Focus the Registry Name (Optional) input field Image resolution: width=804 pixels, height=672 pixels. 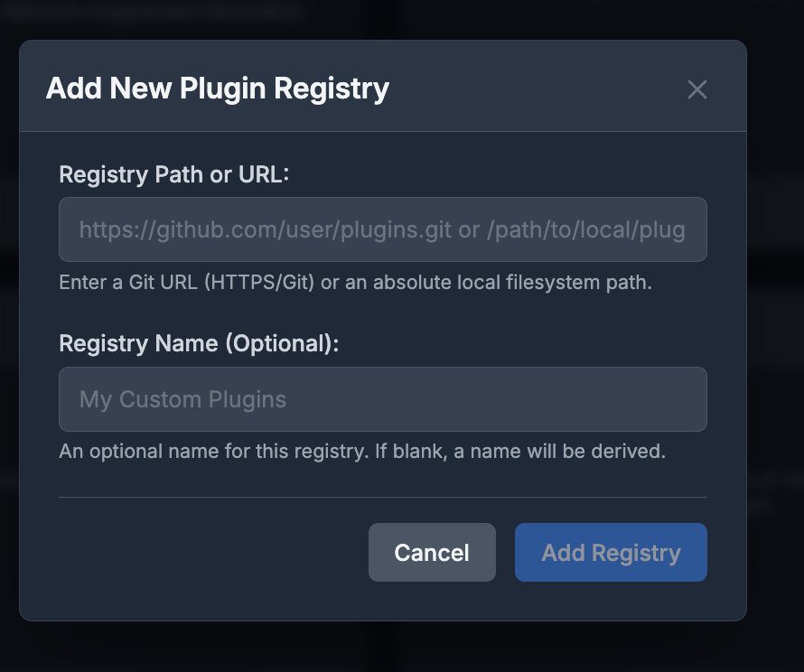(x=383, y=398)
